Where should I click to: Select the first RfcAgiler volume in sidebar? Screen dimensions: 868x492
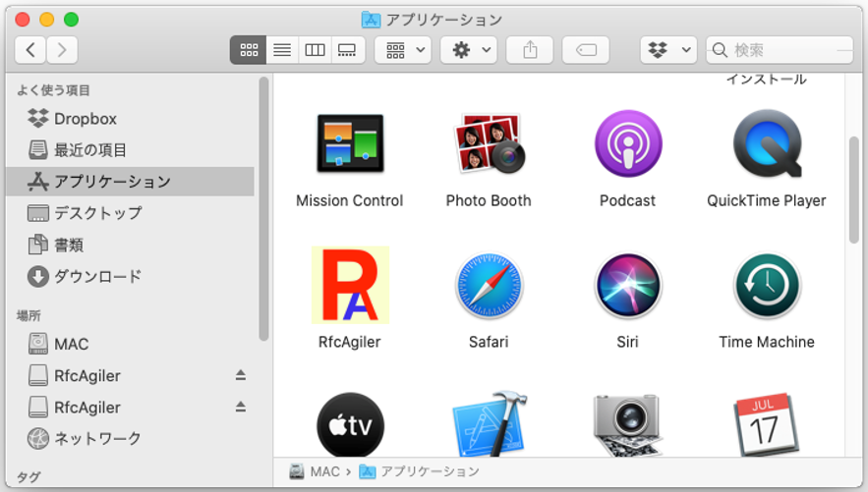(x=130, y=375)
